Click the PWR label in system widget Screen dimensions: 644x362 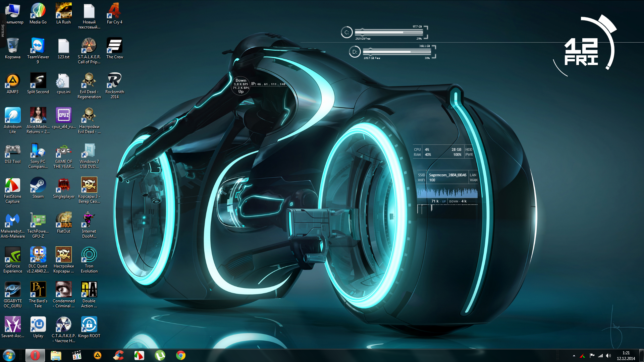(x=469, y=155)
